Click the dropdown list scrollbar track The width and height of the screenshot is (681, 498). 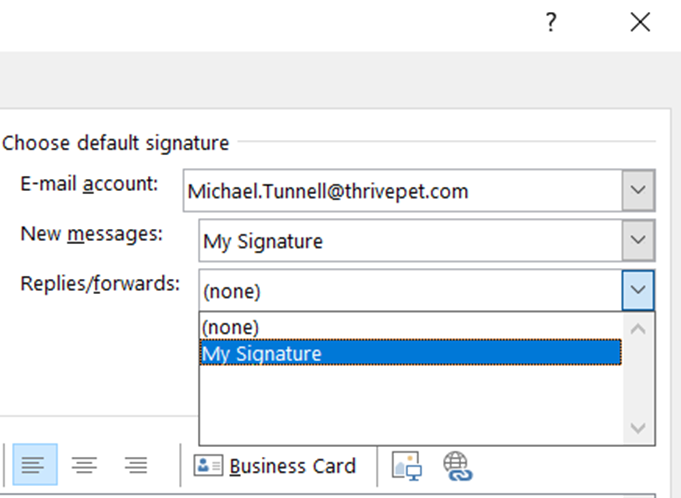pyautogui.click(x=639, y=380)
